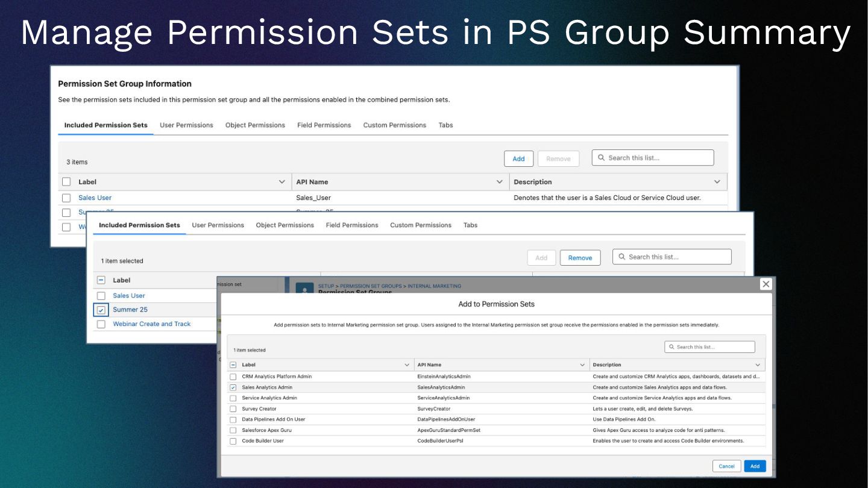Click INTERNAL MARKETING breadcrumb link
Screen dimensions: 868x488
[434, 286]
